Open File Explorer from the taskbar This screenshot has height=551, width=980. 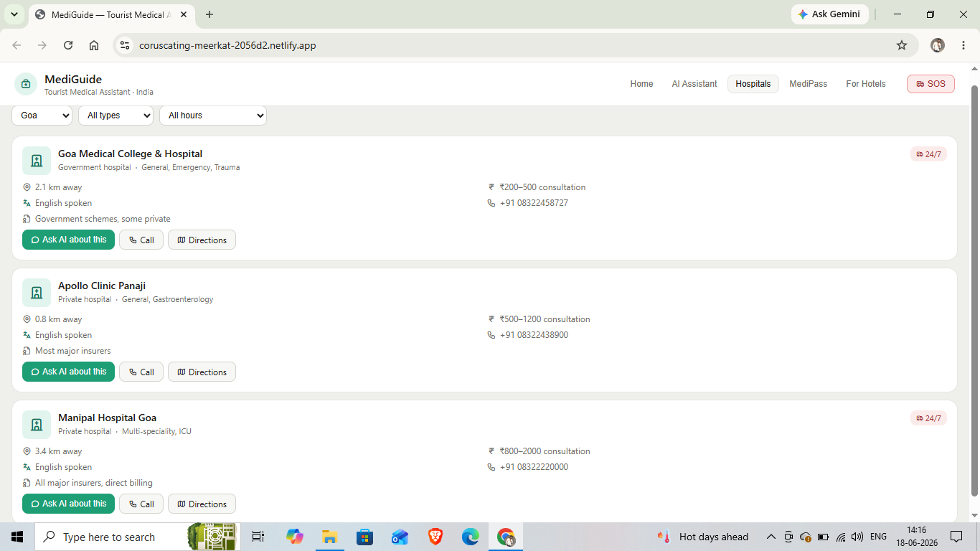329,537
